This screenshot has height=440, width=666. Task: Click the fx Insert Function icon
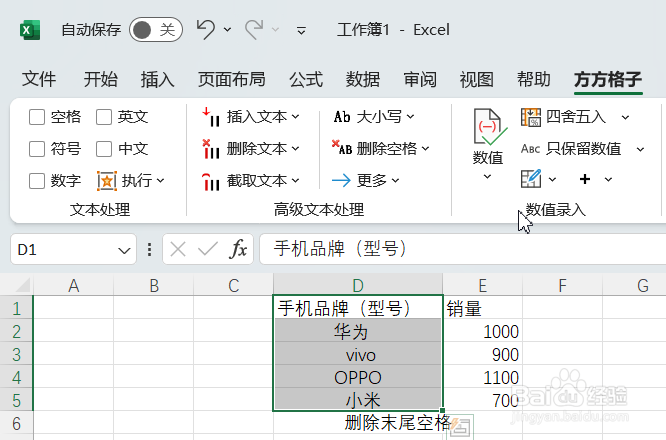point(238,249)
